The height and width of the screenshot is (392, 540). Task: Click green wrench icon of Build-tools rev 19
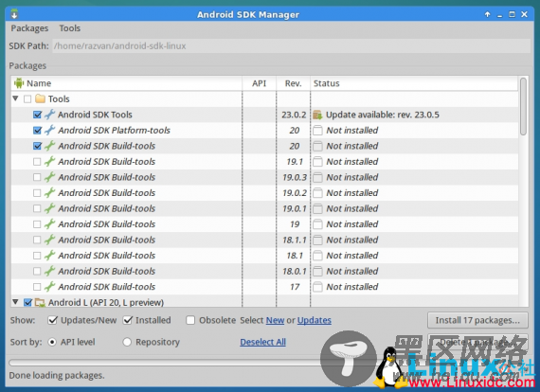[x=50, y=224]
